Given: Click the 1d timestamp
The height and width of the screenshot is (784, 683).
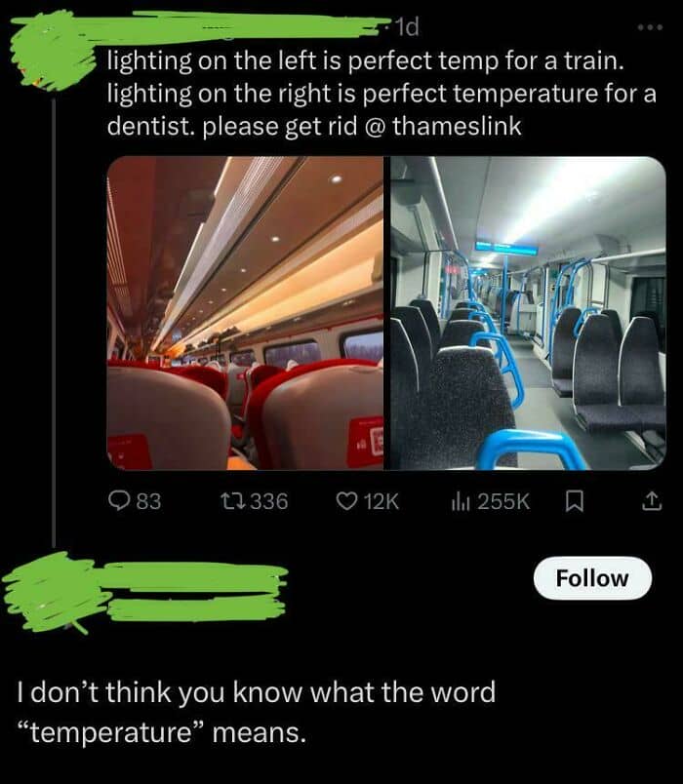Looking at the screenshot, I should [x=407, y=27].
